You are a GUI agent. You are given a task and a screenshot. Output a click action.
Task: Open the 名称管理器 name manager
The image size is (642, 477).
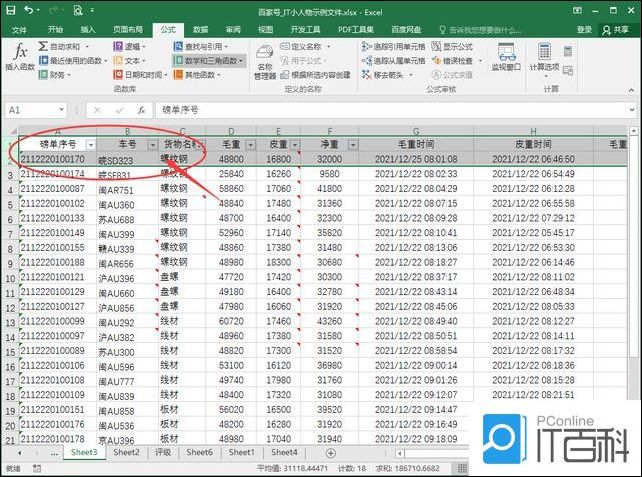click(265, 60)
